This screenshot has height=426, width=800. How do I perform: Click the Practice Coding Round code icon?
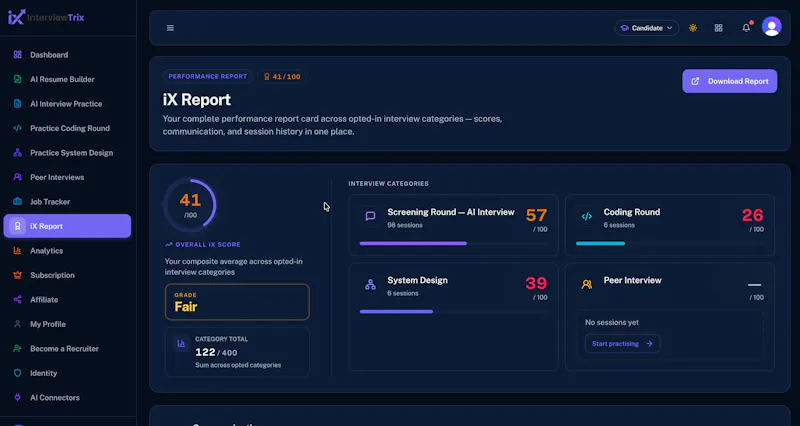[x=17, y=128]
